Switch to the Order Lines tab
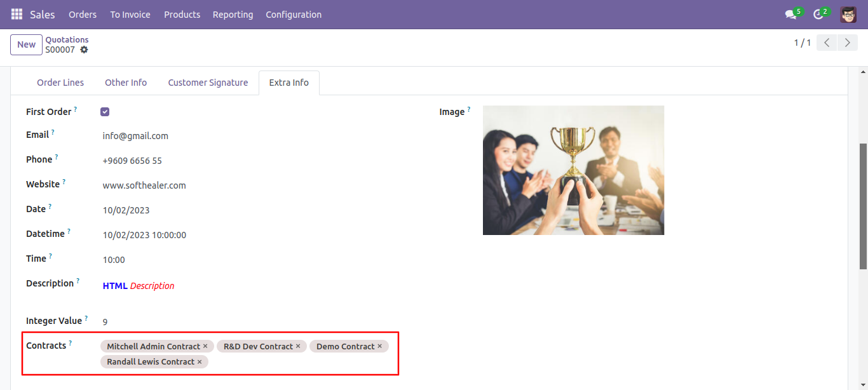The image size is (868, 390). [x=60, y=83]
